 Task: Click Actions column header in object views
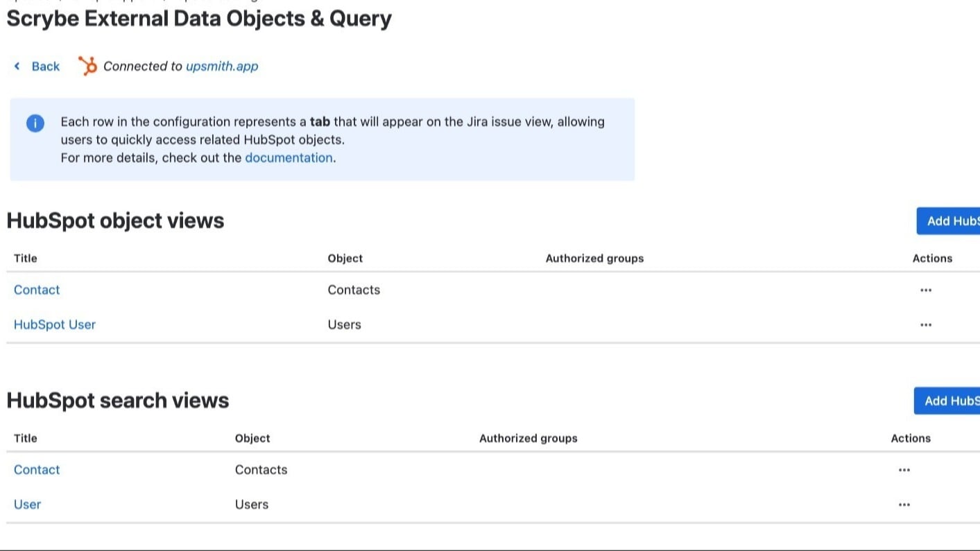[932, 259]
